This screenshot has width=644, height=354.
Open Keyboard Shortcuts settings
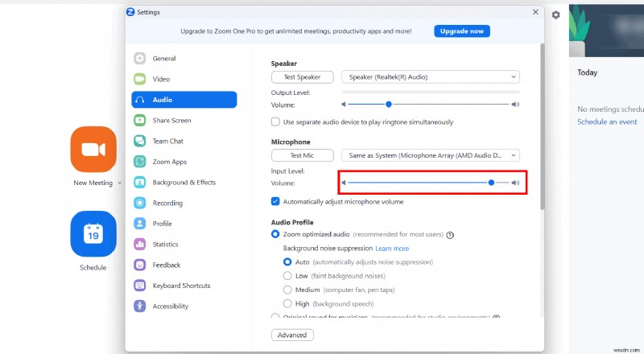tap(184, 286)
